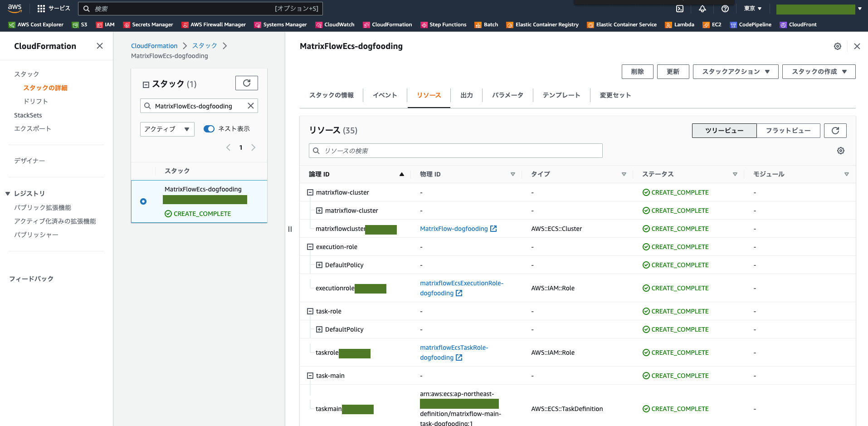868x426 pixels.
Task: Open CloudFront bookmark
Action: 798,24
